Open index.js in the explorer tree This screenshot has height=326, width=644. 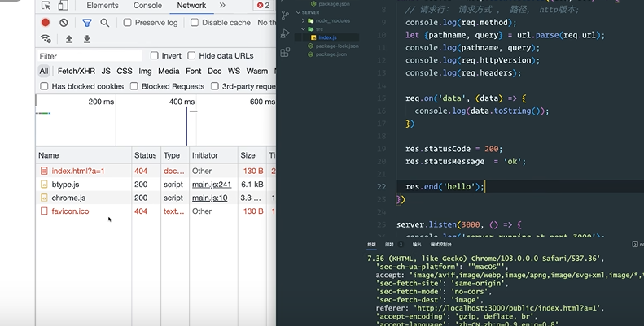point(328,37)
